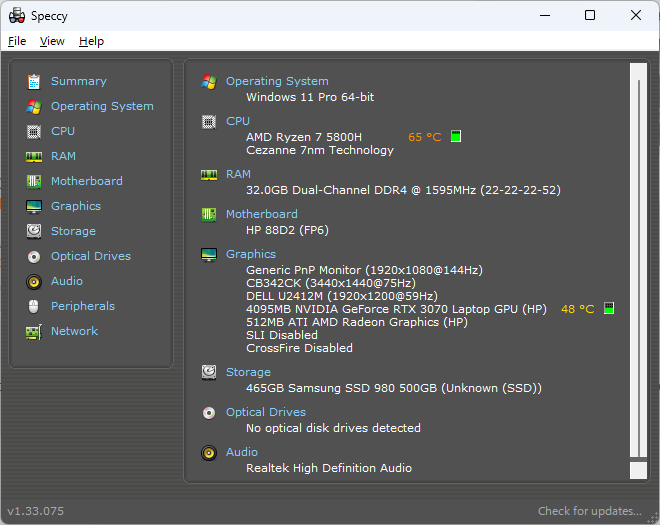This screenshot has width=660, height=525.
Task: Open the File menu
Action: pos(17,41)
